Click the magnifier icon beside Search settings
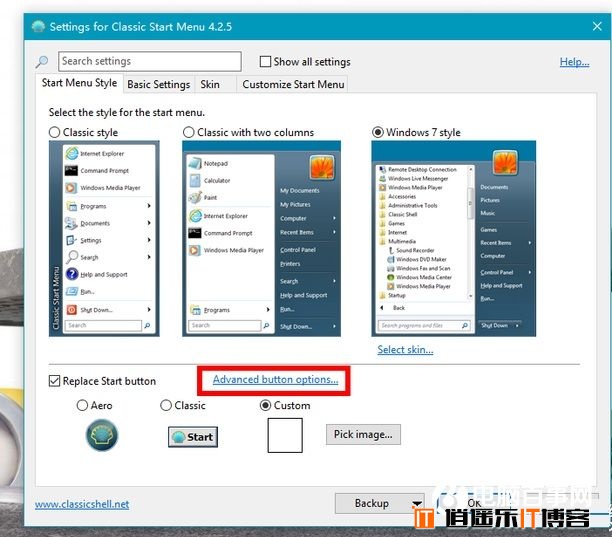612x537 pixels. [x=42, y=61]
